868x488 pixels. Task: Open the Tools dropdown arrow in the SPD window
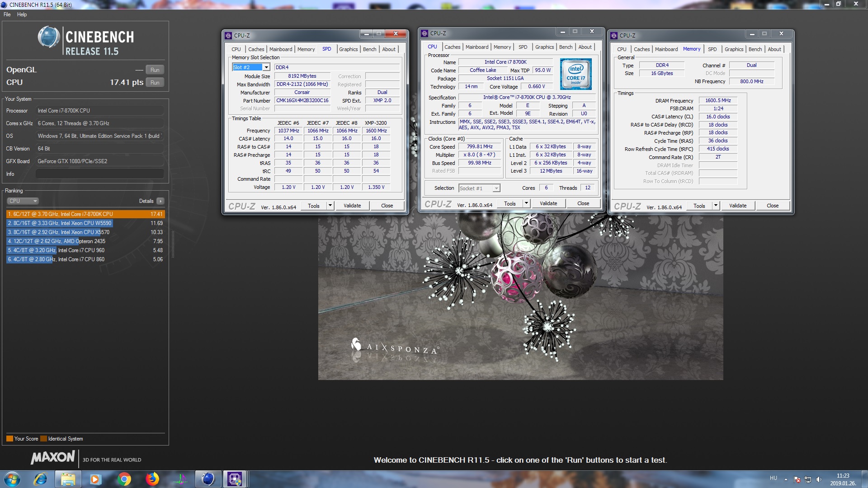330,206
